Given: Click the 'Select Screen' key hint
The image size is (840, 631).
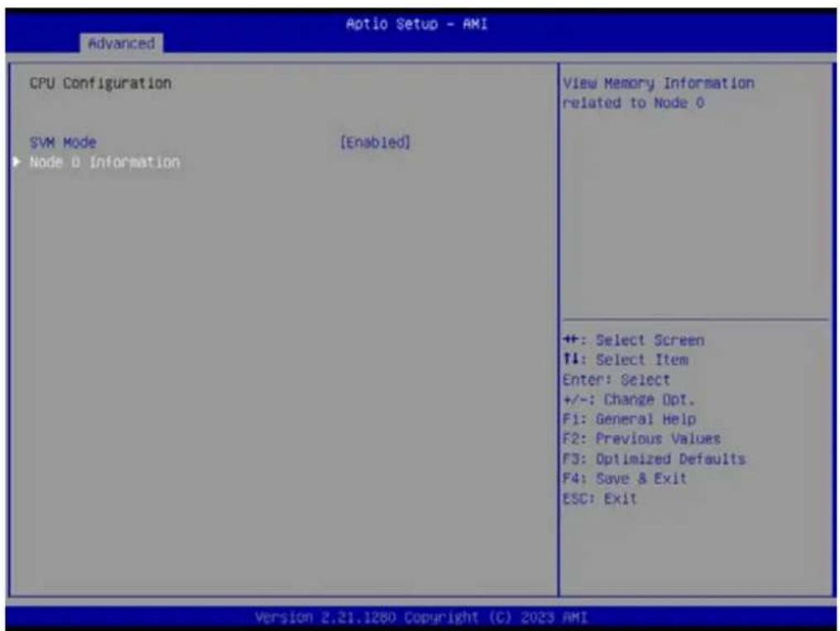Looking at the screenshot, I should (634, 340).
